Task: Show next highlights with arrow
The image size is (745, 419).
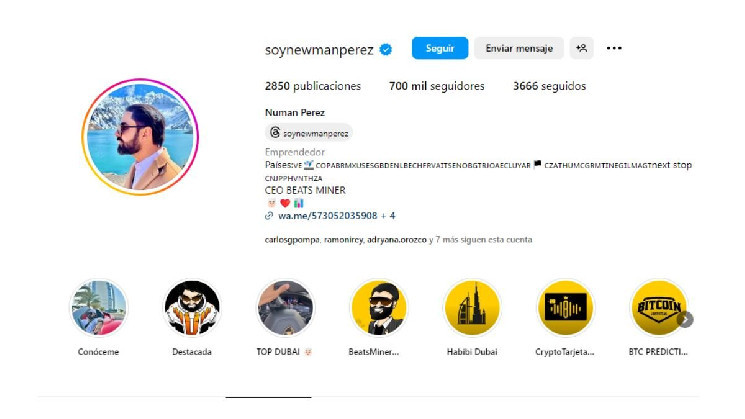Action: click(x=685, y=319)
